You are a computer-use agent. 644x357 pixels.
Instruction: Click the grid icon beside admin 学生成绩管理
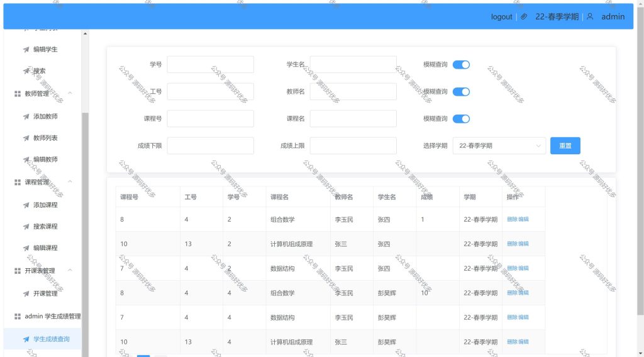point(17,316)
